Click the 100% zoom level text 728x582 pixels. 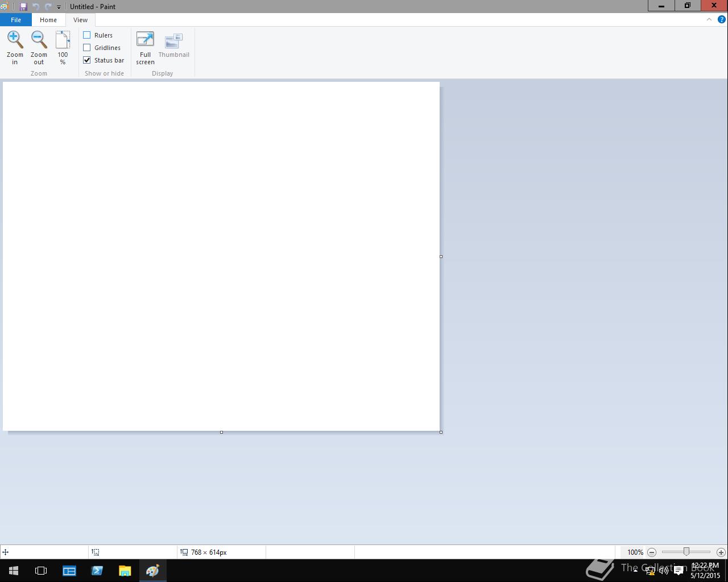(x=635, y=552)
